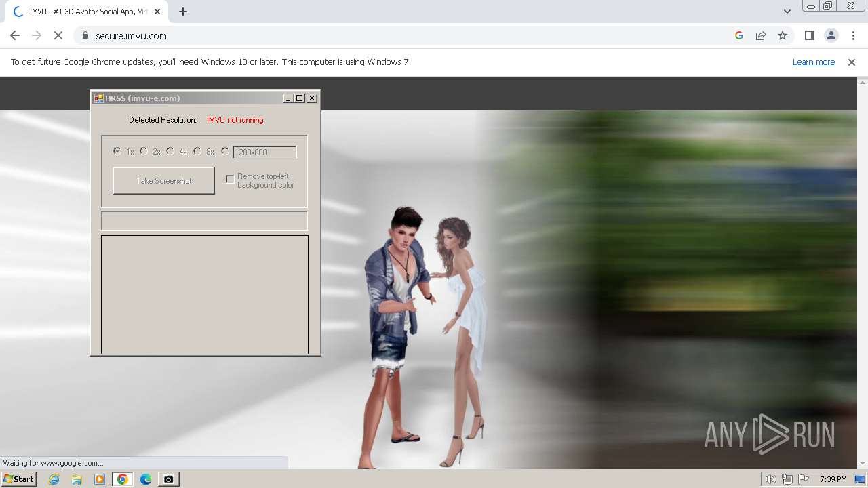Go back to the previous page

pos(15,35)
